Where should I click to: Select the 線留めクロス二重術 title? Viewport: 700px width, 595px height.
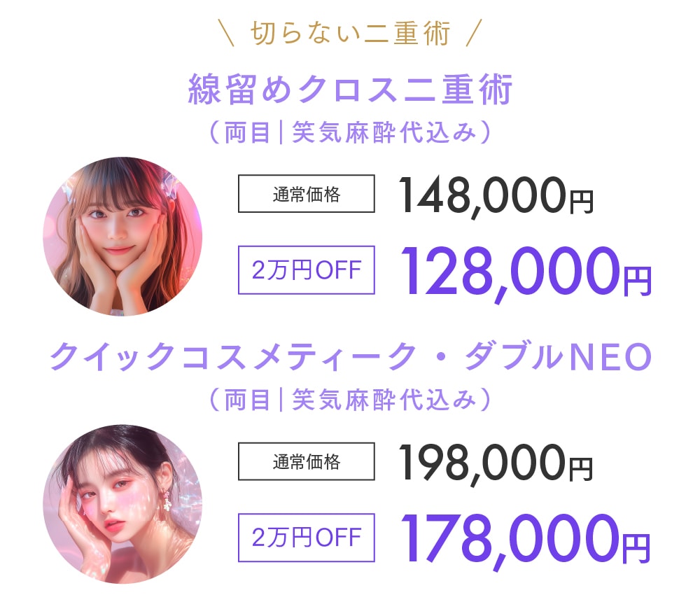pos(350,91)
